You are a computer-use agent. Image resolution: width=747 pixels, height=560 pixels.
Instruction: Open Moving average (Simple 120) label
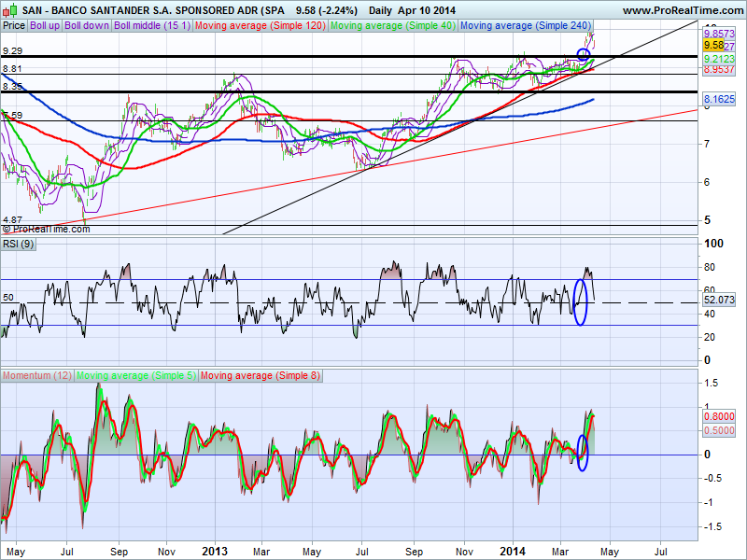click(261, 26)
